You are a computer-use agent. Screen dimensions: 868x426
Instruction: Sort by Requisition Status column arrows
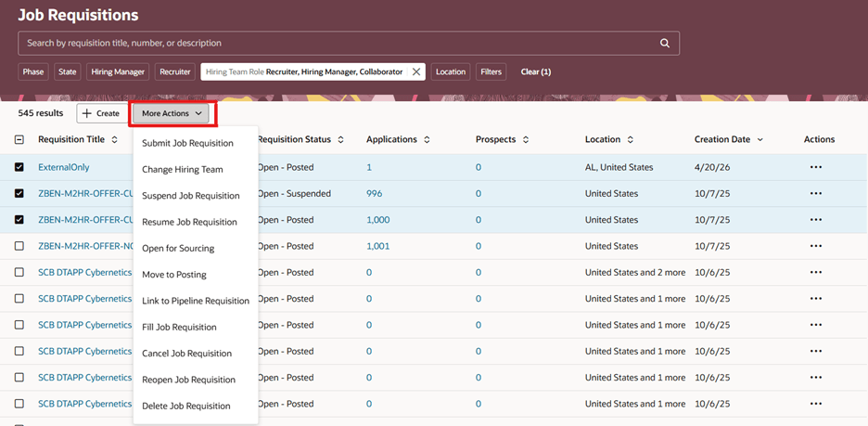click(x=341, y=140)
